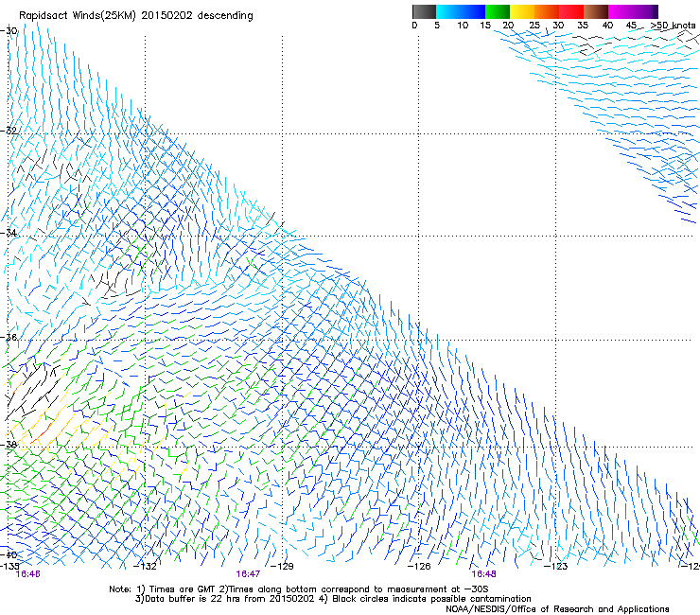Click the purple '16:47' time label
Screen dimensions: 700x615
pyautogui.click(x=248, y=574)
